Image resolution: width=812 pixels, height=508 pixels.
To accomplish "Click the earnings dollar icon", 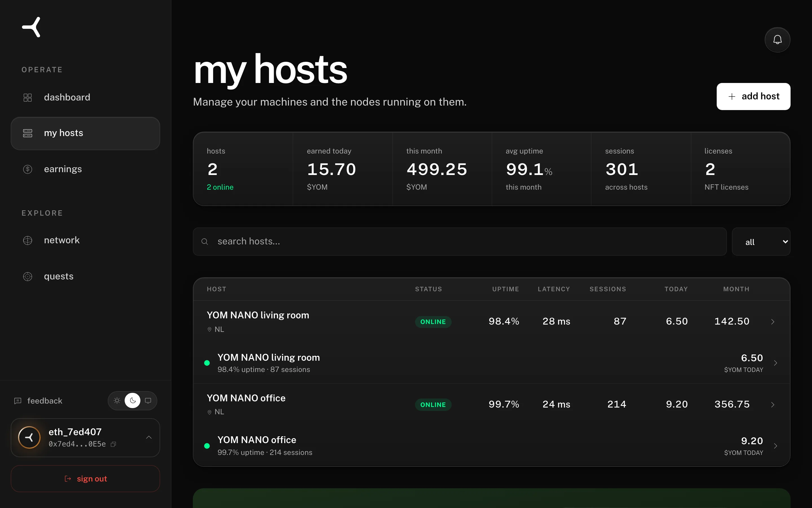I will tap(28, 169).
